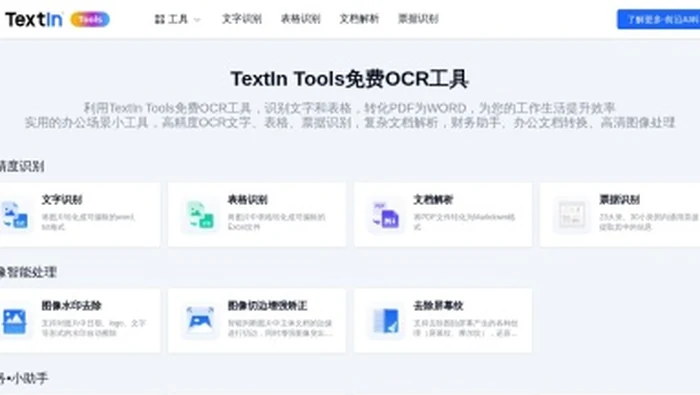Click the 文档解析 card description text
700x395 pixels.
(x=464, y=222)
